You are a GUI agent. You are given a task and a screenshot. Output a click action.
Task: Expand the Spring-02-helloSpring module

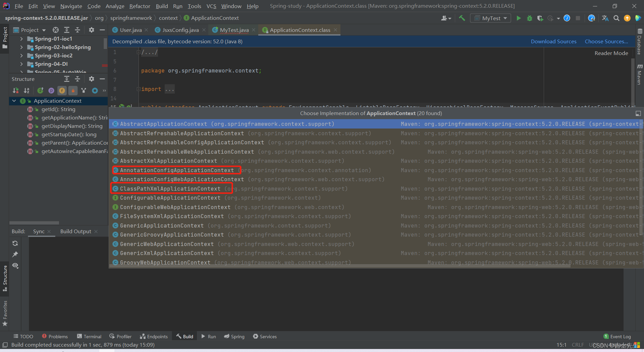(21, 47)
